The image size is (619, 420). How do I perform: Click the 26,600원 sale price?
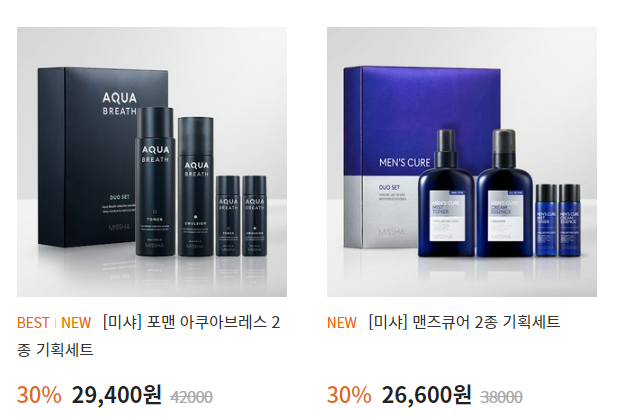427,395
